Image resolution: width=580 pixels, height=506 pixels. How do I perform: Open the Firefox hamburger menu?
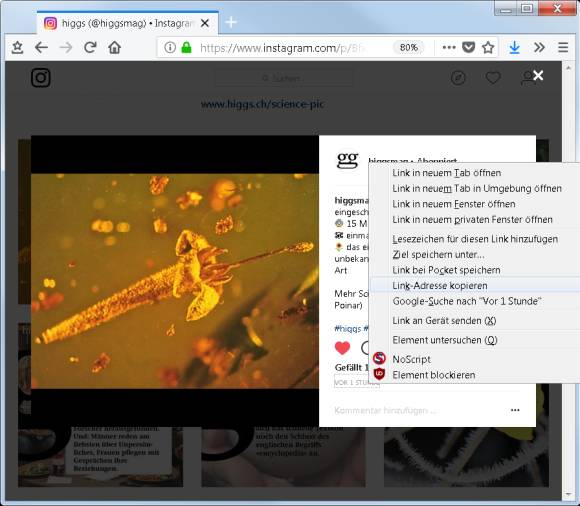coord(563,47)
